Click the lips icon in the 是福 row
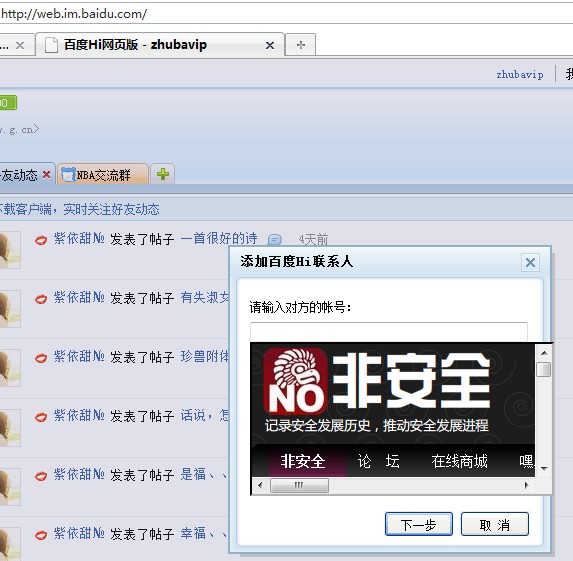 coord(41,476)
